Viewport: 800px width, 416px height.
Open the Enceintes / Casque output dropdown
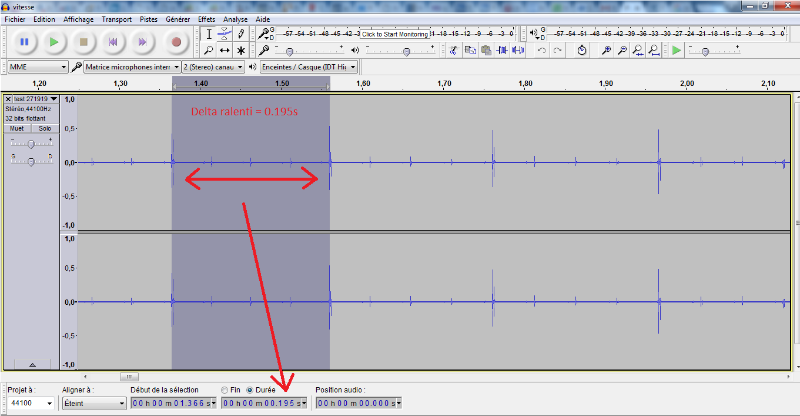point(308,67)
